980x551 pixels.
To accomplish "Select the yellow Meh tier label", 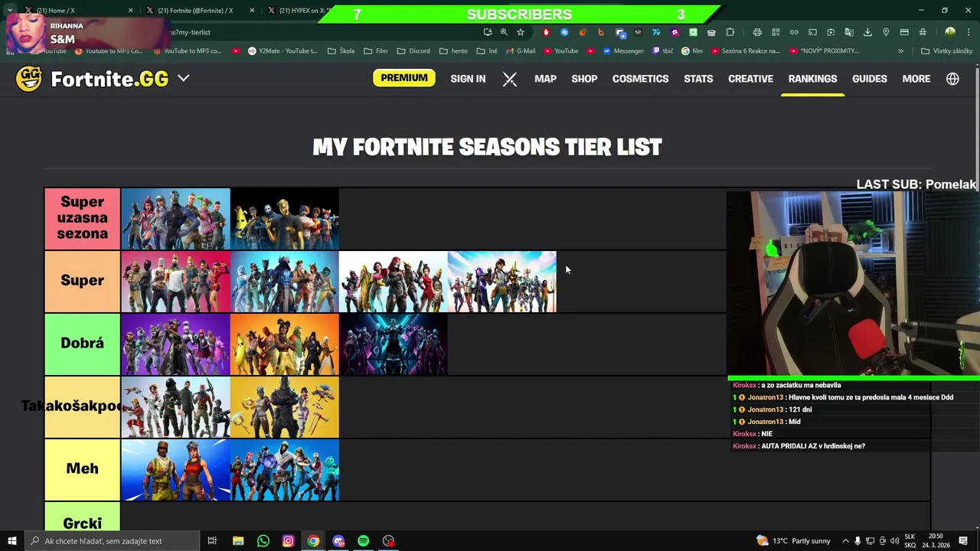I will tap(82, 469).
